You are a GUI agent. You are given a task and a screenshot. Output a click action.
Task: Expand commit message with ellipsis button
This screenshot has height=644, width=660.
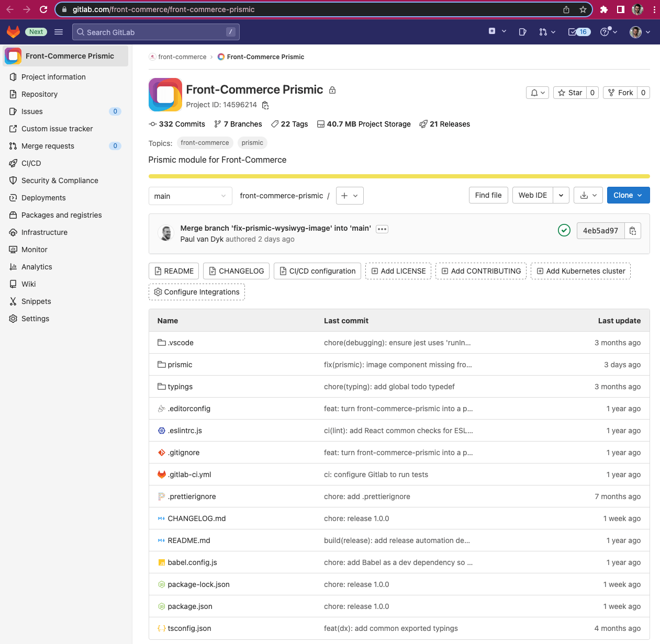[x=382, y=229]
